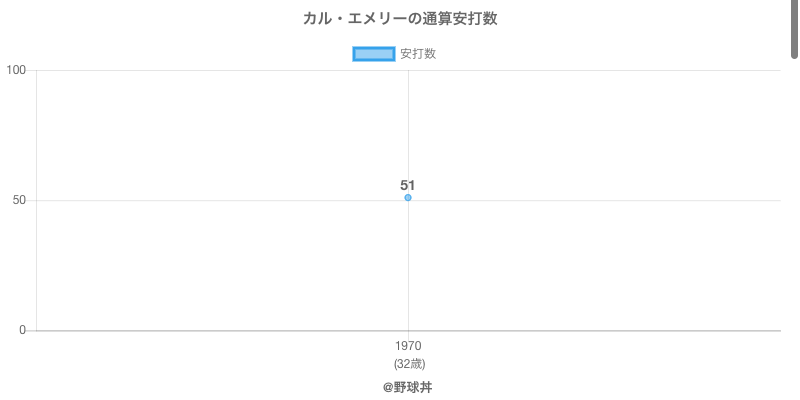Click the 50 y-axis label

19,200
